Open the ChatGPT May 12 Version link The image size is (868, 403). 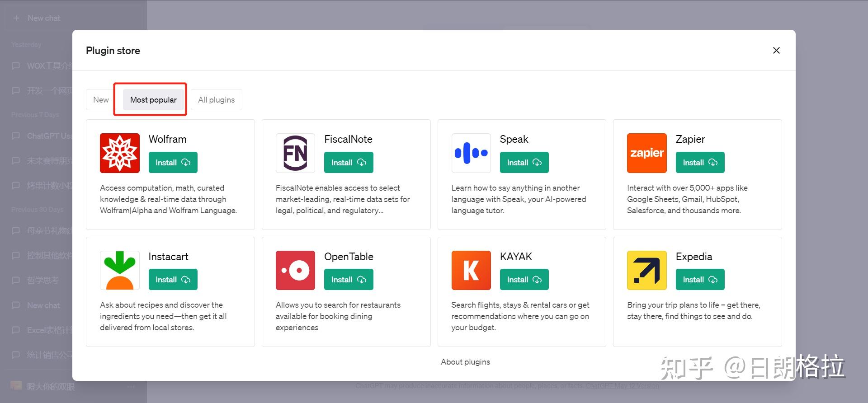click(x=623, y=386)
